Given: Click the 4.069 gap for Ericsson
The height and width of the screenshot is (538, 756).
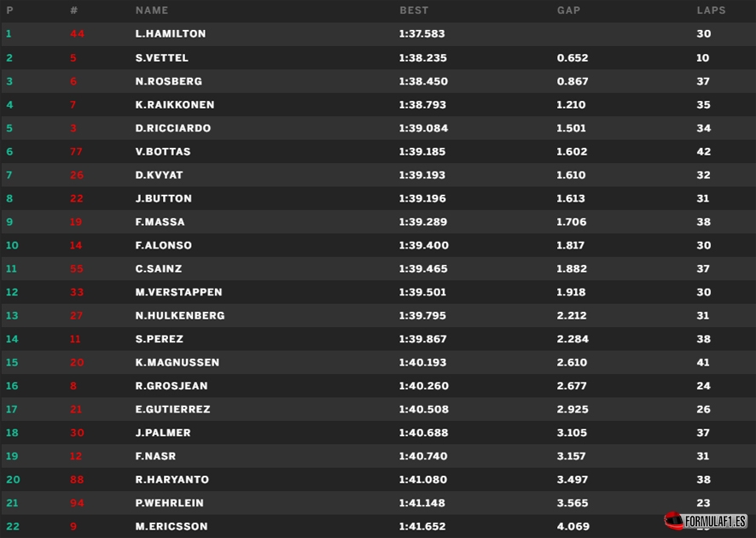Looking at the screenshot, I should (572, 527).
